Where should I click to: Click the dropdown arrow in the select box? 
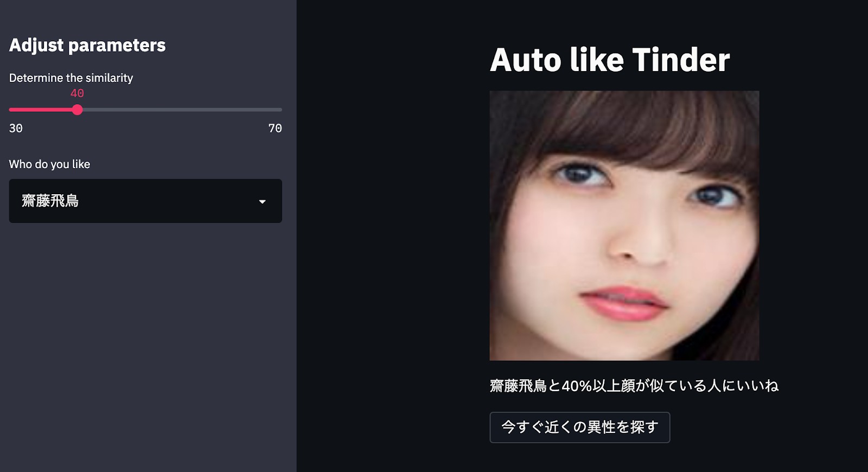262,201
